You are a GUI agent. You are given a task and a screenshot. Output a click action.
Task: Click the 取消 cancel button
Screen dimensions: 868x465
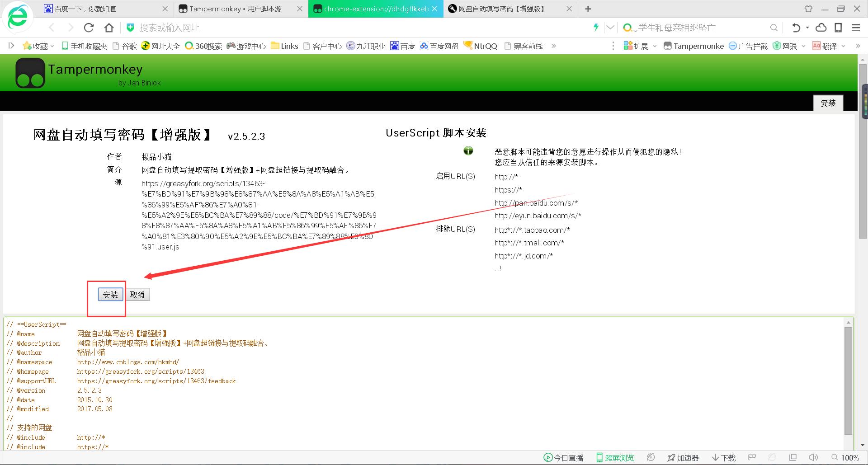coord(137,294)
